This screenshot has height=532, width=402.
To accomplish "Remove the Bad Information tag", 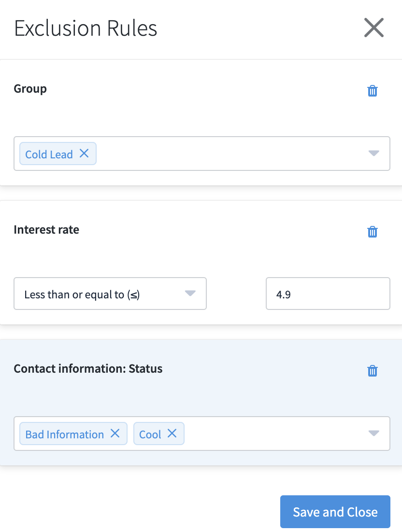I will [115, 434].
